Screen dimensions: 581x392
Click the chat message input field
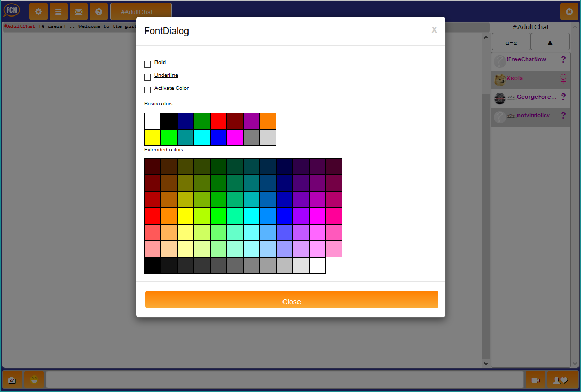pos(285,380)
